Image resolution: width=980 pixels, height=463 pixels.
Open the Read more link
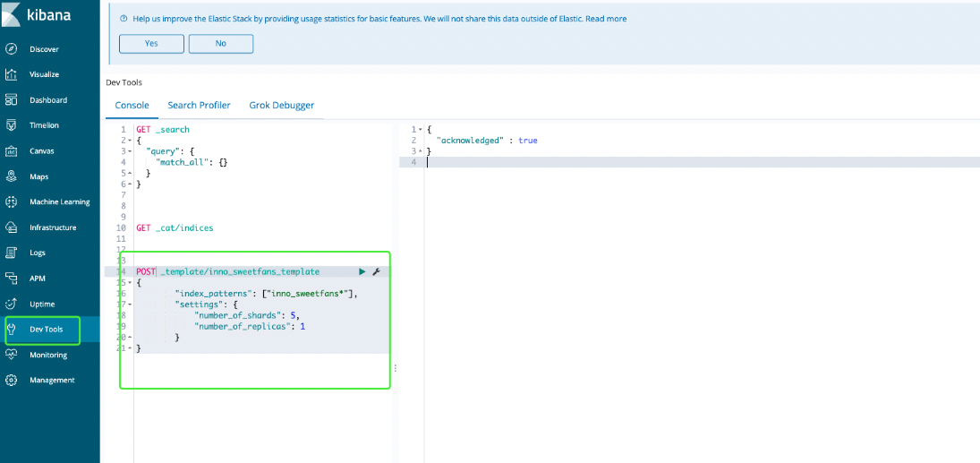coord(606,18)
